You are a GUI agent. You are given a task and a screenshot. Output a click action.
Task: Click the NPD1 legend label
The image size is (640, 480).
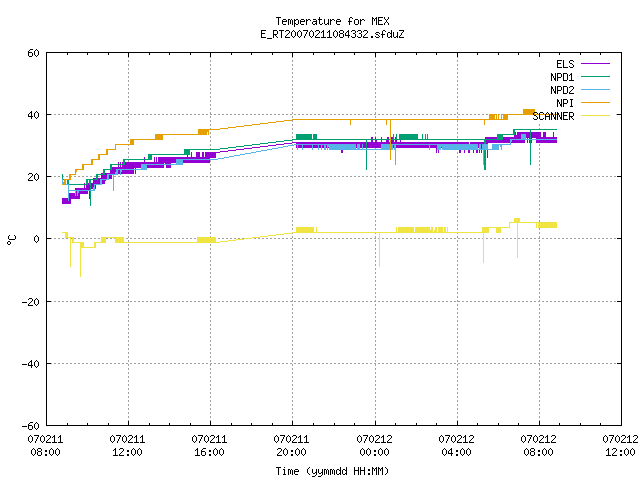coord(562,77)
